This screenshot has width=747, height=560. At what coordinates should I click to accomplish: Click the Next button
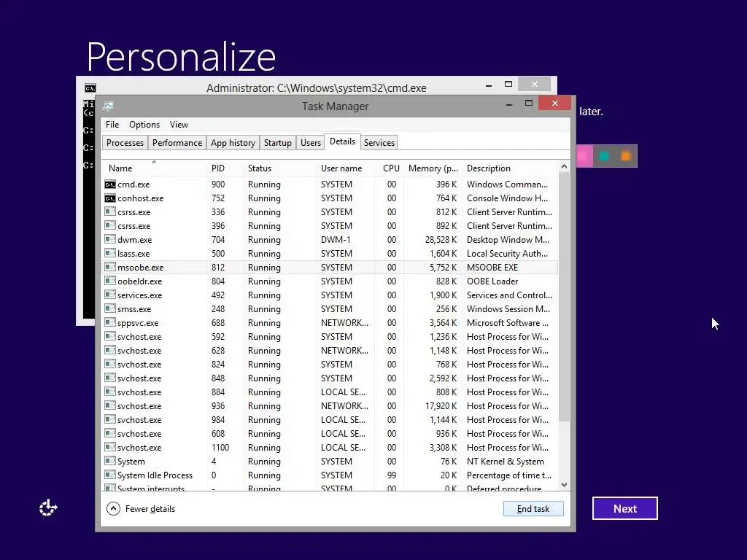pyautogui.click(x=625, y=508)
